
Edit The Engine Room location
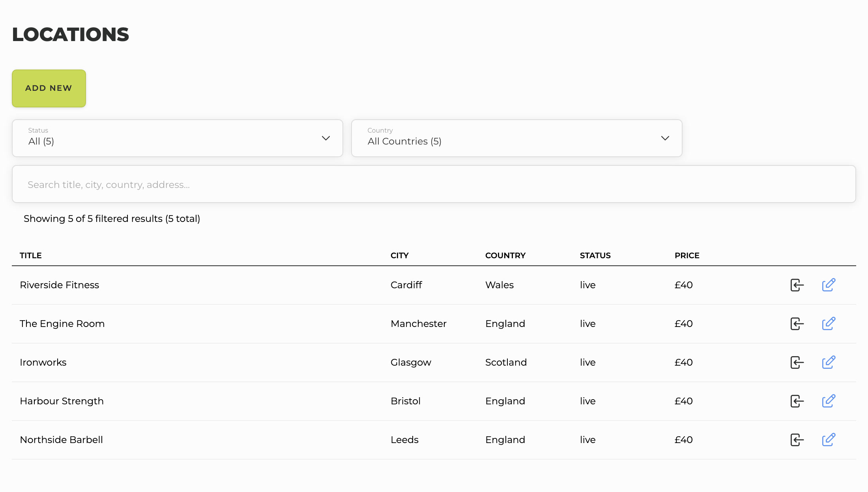tap(829, 323)
